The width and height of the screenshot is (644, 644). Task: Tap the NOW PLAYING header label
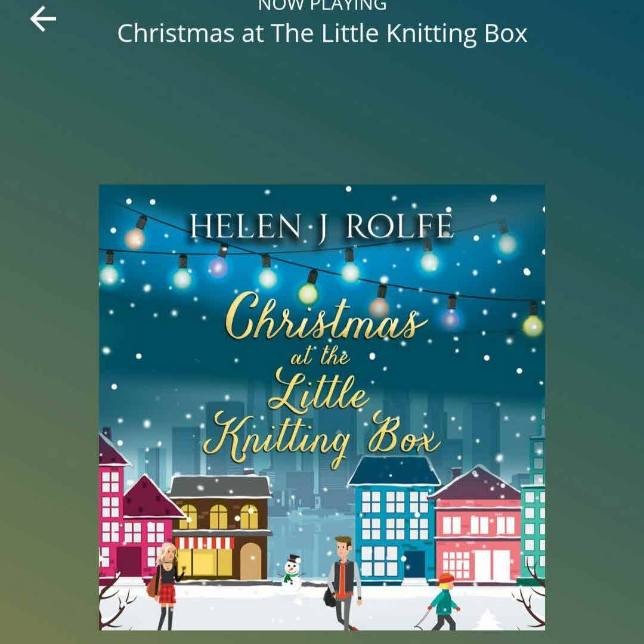[322, 5]
